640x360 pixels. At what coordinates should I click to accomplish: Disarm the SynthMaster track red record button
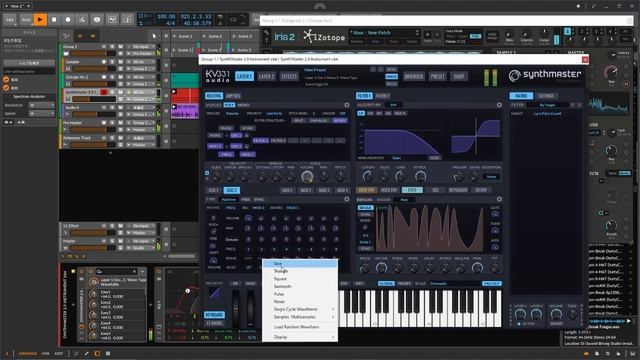pyautogui.click(x=104, y=92)
